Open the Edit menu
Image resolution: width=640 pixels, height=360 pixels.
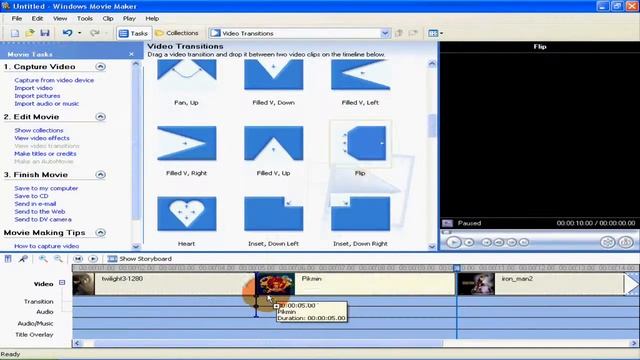tap(38, 18)
